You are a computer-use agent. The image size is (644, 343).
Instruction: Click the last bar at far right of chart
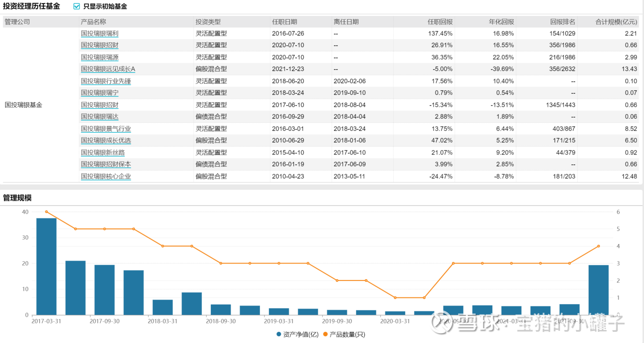click(x=598, y=290)
